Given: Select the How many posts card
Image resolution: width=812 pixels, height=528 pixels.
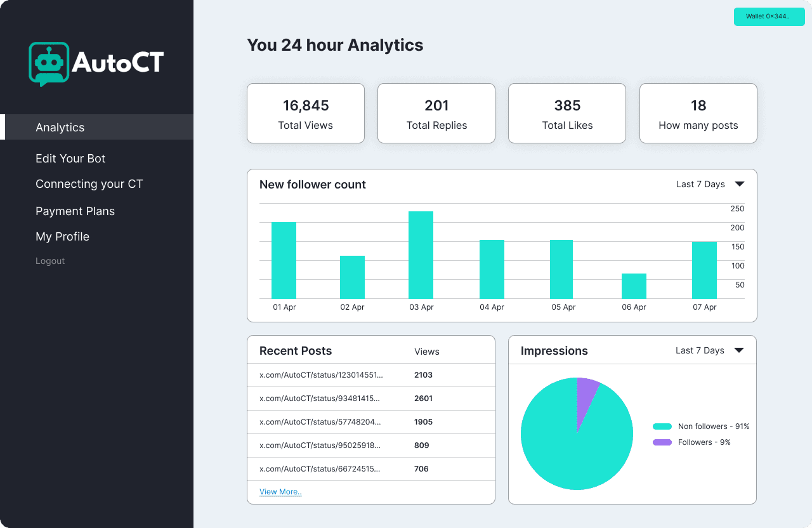Looking at the screenshot, I should point(698,113).
